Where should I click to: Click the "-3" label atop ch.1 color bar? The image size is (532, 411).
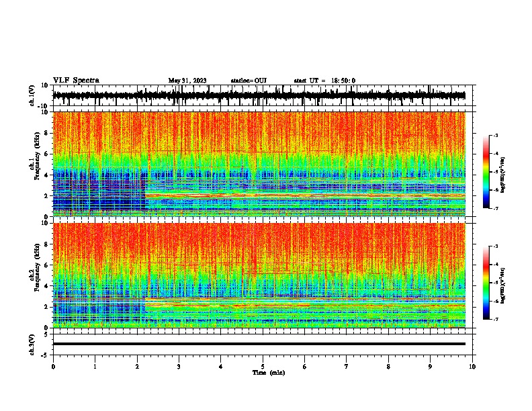point(496,135)
